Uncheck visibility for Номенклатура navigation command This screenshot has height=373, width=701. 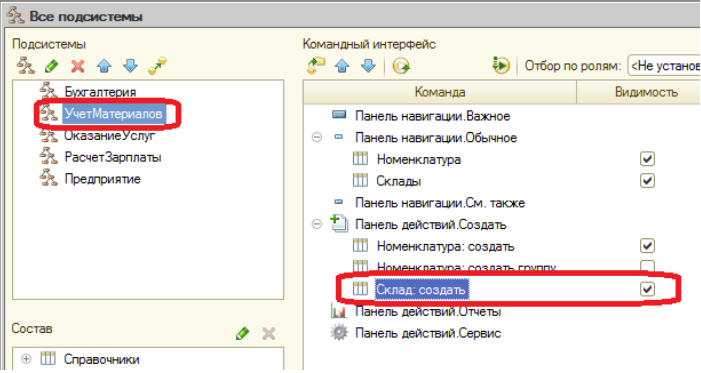pos(647,159)
